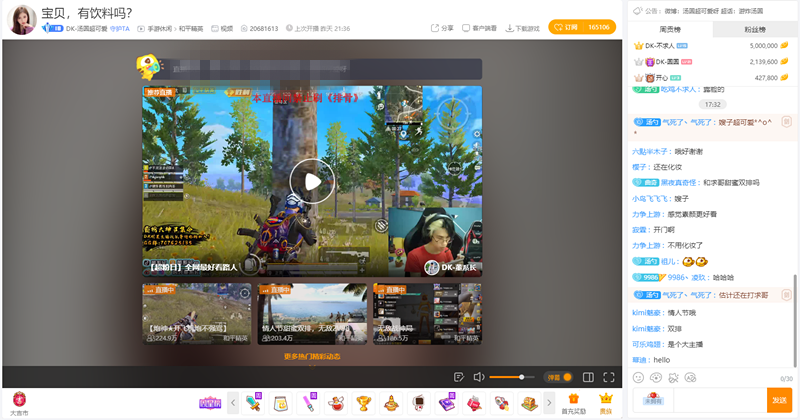This screenshot has width=800, height=420.
Task: Click 更多热门精彩动态 link
Action: 312,356
